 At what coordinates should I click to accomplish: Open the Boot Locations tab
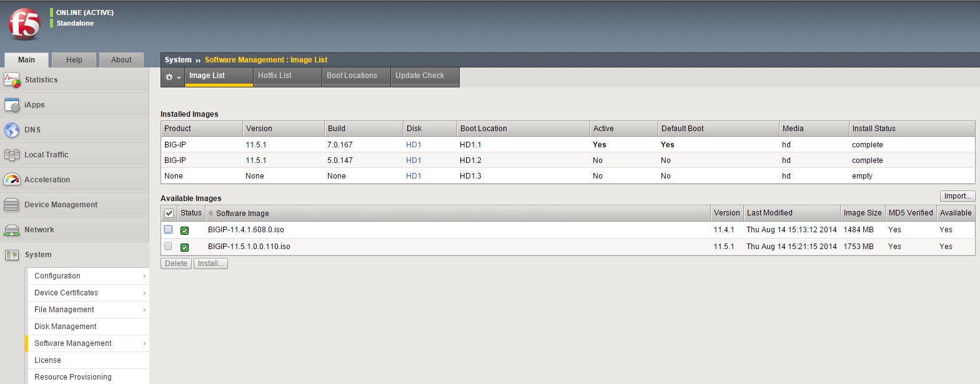352,76
